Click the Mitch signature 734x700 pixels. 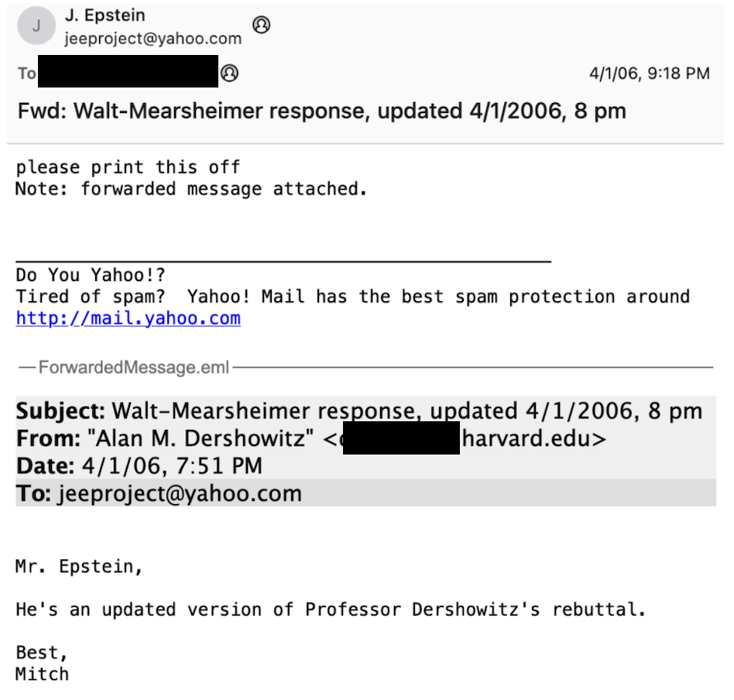(x=42, y=674)
